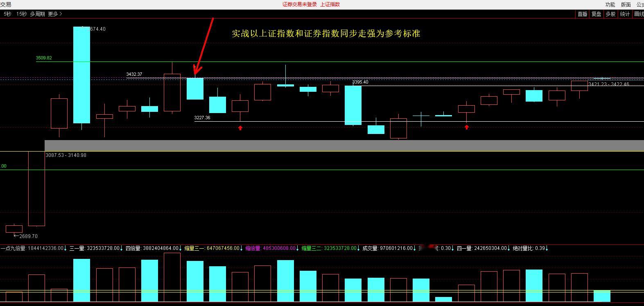The width and height of the screenshot is (644, 306).
Task: Open the 统计 tool
Action: click(625, 14)
